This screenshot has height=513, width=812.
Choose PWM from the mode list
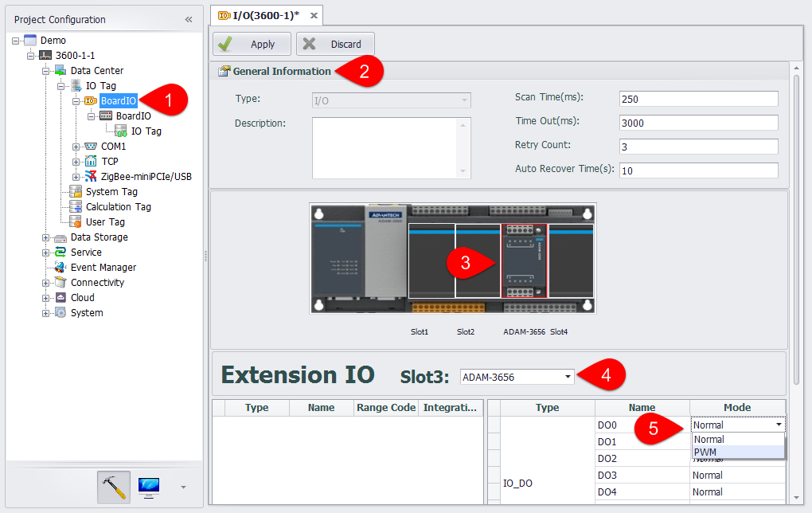[705, 452]
